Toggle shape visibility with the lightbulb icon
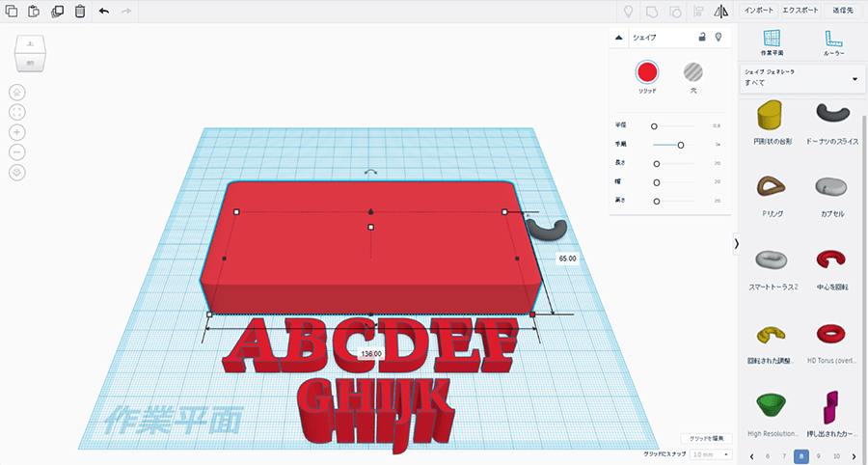Image resolution: width=868 pixels, height=465 pixels. [x=718, y=37]
